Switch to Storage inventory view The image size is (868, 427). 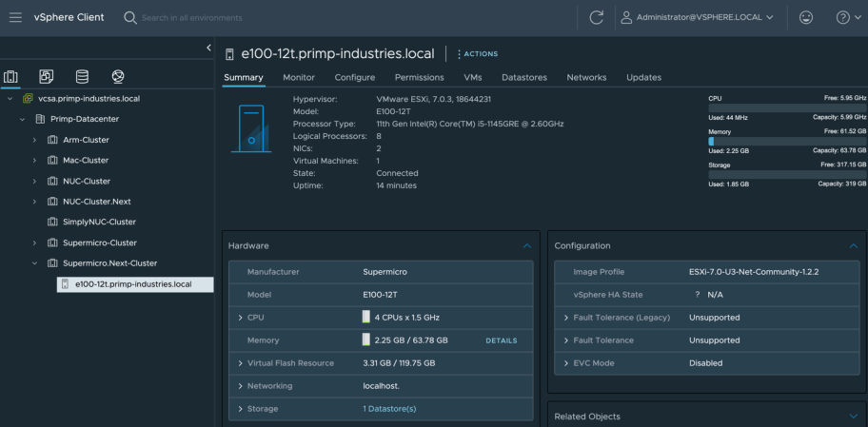tap(82, 76)
